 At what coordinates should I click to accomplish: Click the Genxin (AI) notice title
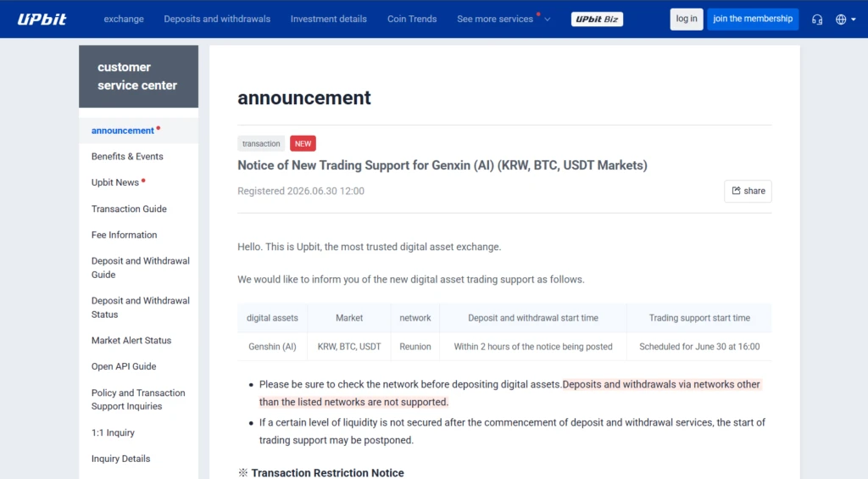coord(442,165)
